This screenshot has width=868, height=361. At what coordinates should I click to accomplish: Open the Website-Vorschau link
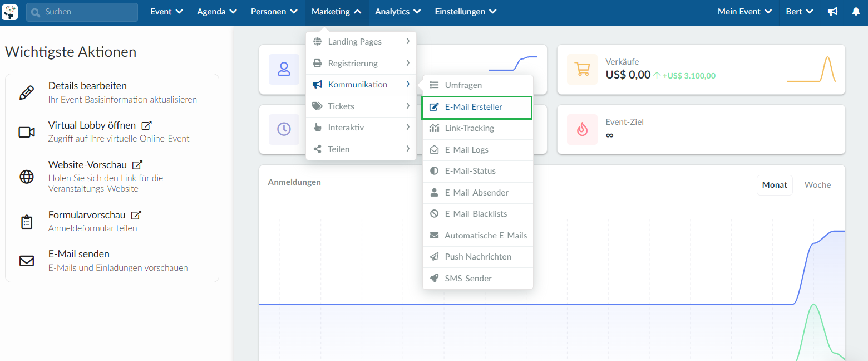(x=87, y=165)
